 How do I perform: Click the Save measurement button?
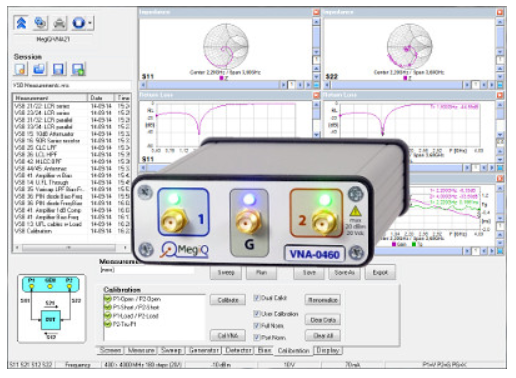[309, 273]
